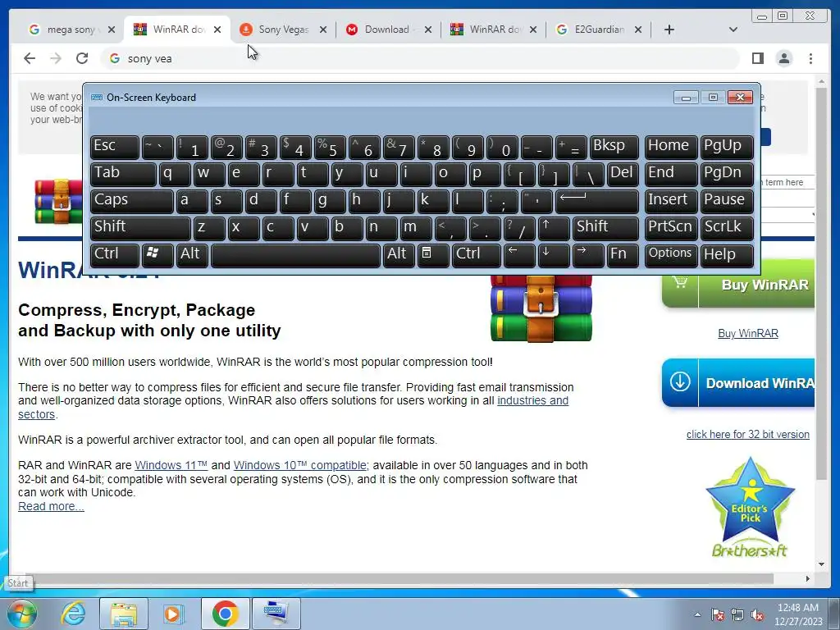Screen dimensions: 840x630
Task: Click the space bar on On-Screen Keyboard
Action: [295, 256]
